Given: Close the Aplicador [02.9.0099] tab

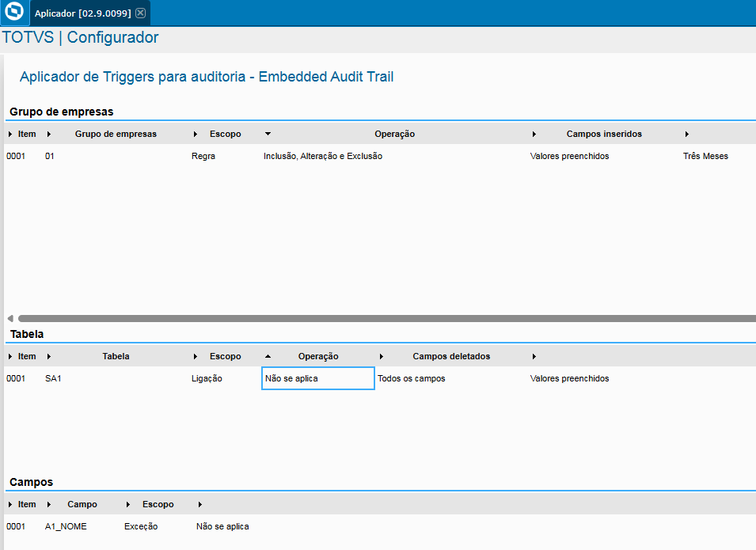Looking at the screenshot, I should pos(140,13).
